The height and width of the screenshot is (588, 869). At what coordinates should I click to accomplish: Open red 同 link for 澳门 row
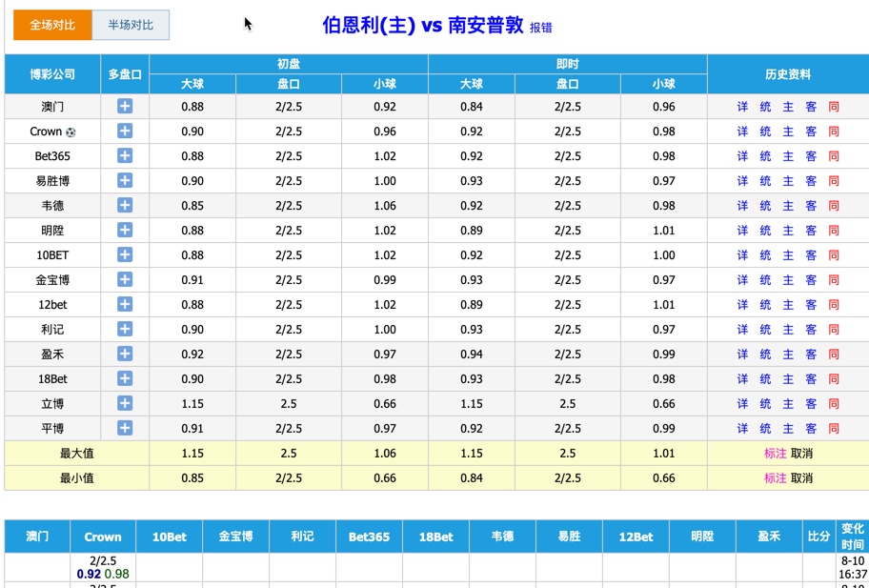pyautogui.click(x=834, y=107)
